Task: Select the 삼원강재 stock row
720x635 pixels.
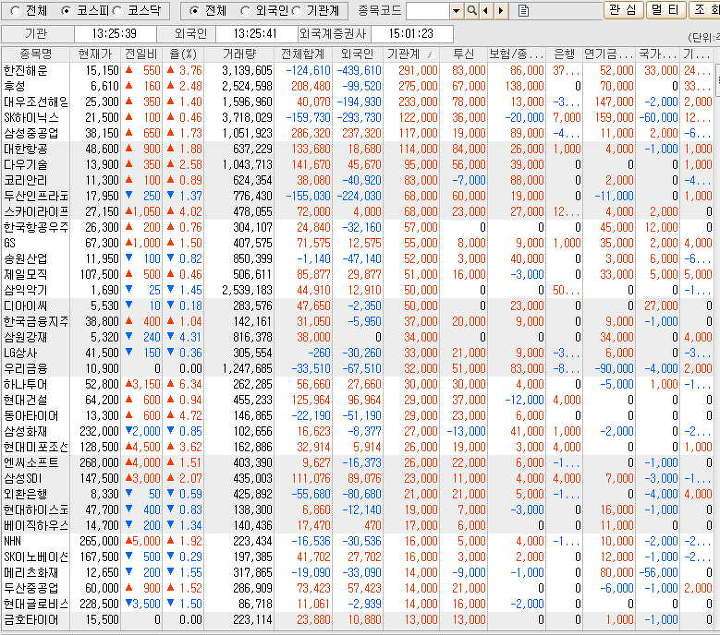Action: point(358,337)
